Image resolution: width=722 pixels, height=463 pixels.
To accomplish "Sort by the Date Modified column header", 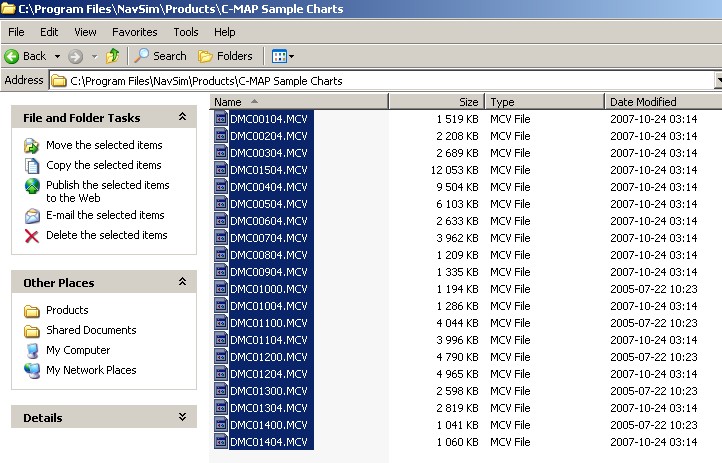I will (x=663, y=102).
